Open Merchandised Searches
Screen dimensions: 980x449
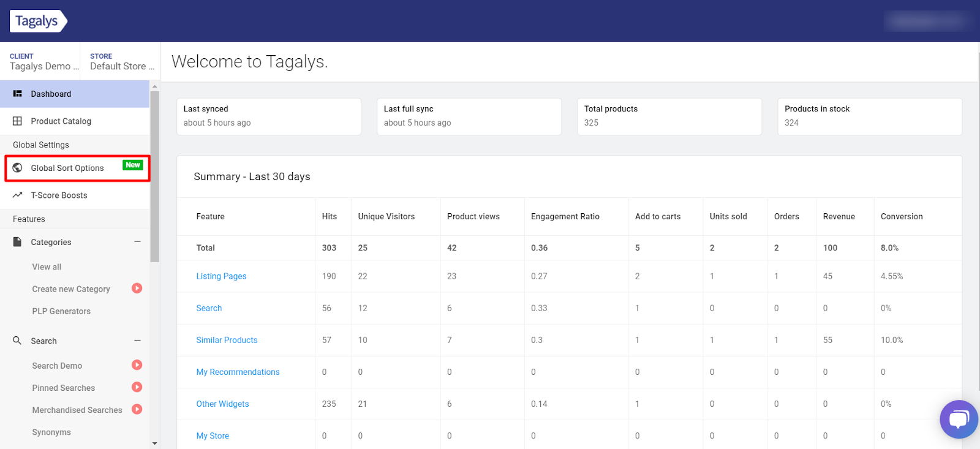click(x=77, y=410)
